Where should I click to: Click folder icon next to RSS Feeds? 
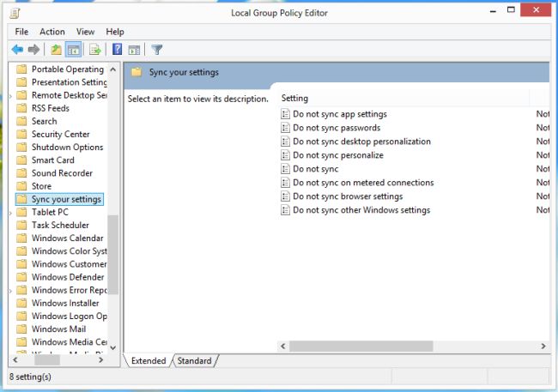click(21, 108)
